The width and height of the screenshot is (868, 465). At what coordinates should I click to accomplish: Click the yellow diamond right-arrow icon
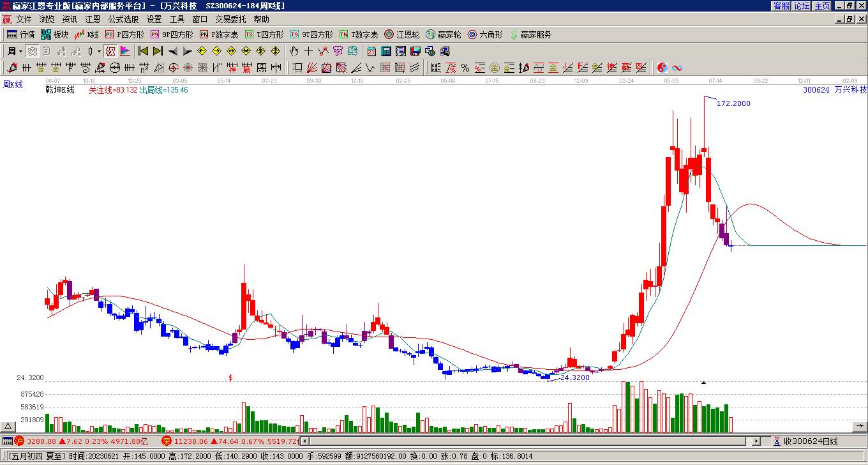(x=216, y=51)
